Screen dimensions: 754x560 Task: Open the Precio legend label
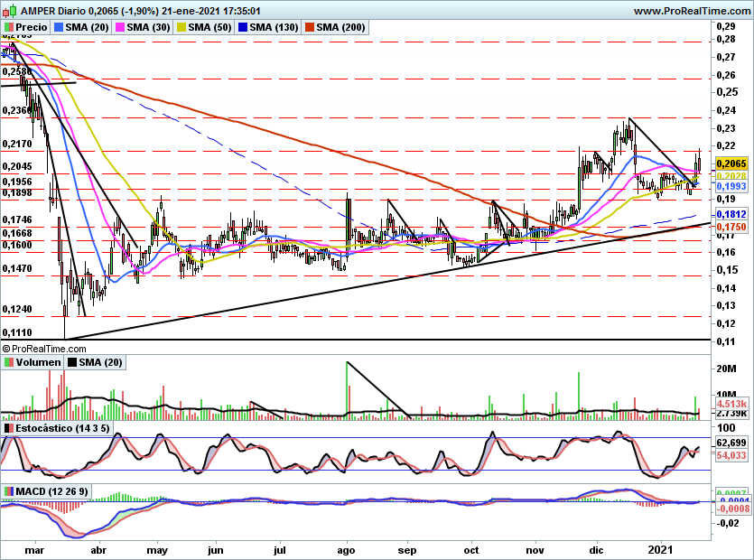click(x=32, y=27)
